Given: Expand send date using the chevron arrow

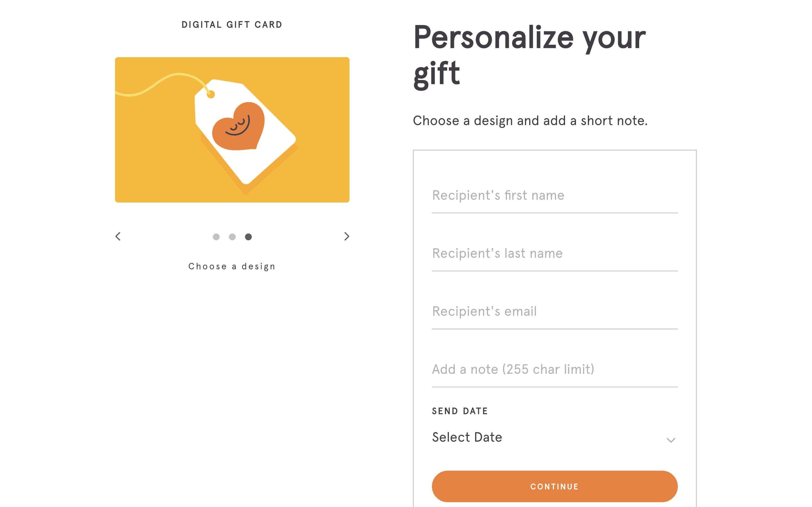Looking at the screenshot, I should 671,440.
